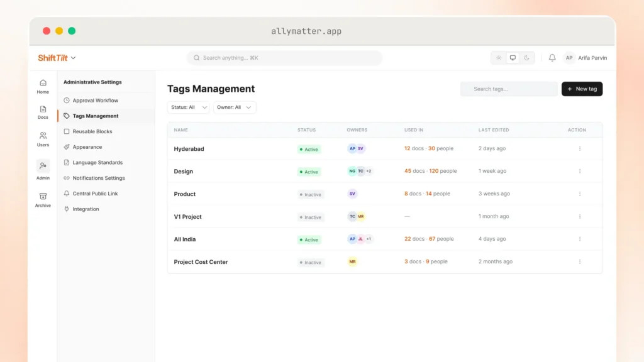Viewport: 644px width, 362px height.
Task: Open the V1 Project tag name
Action: [x=187, y=217]
